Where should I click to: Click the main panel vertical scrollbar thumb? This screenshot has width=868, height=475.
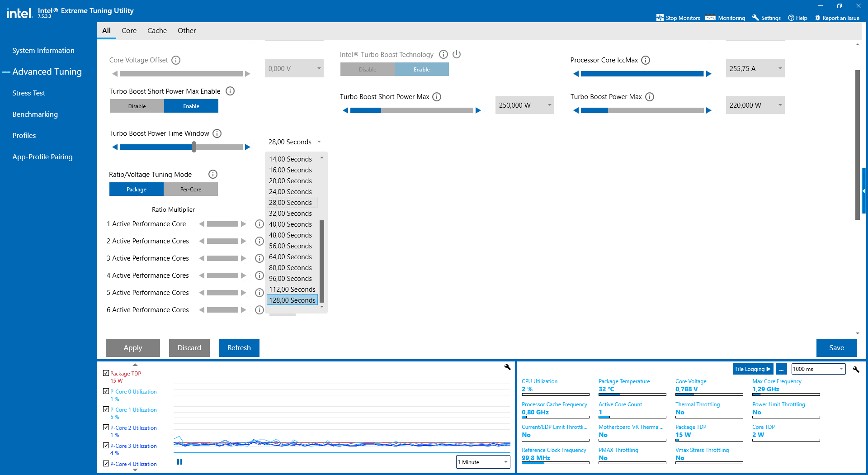coord(858,145)
